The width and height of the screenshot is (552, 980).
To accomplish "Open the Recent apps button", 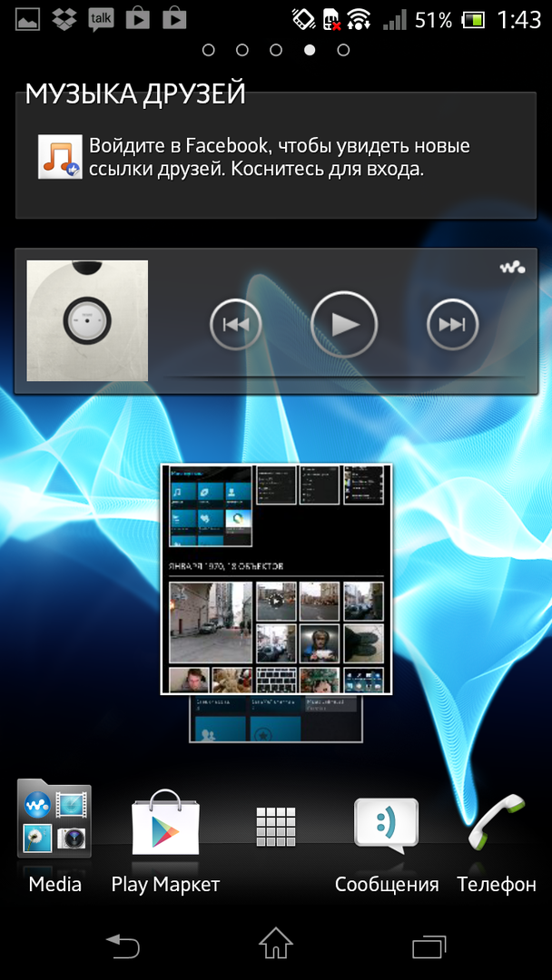I will (429, 946).
